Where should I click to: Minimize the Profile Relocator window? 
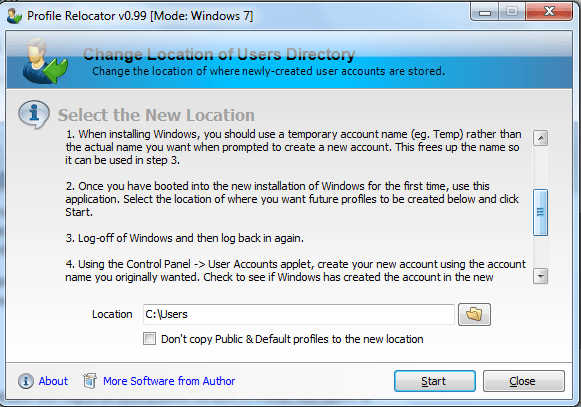point(485,12)
